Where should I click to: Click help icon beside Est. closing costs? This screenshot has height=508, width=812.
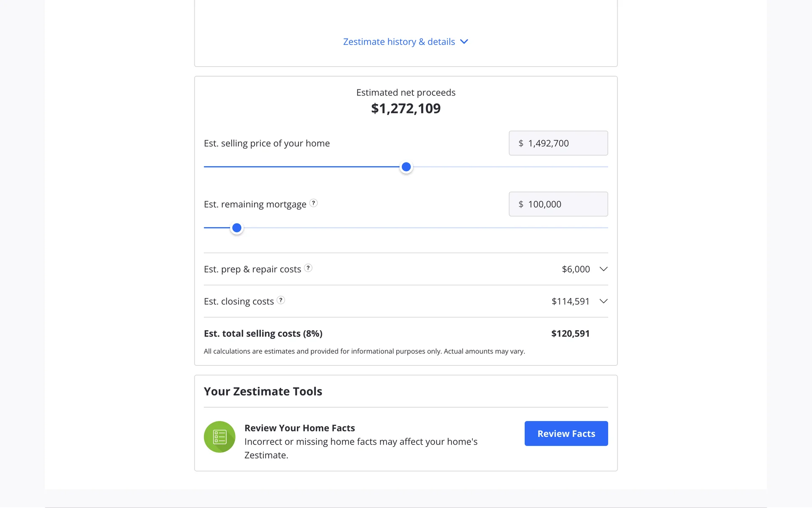281,300
